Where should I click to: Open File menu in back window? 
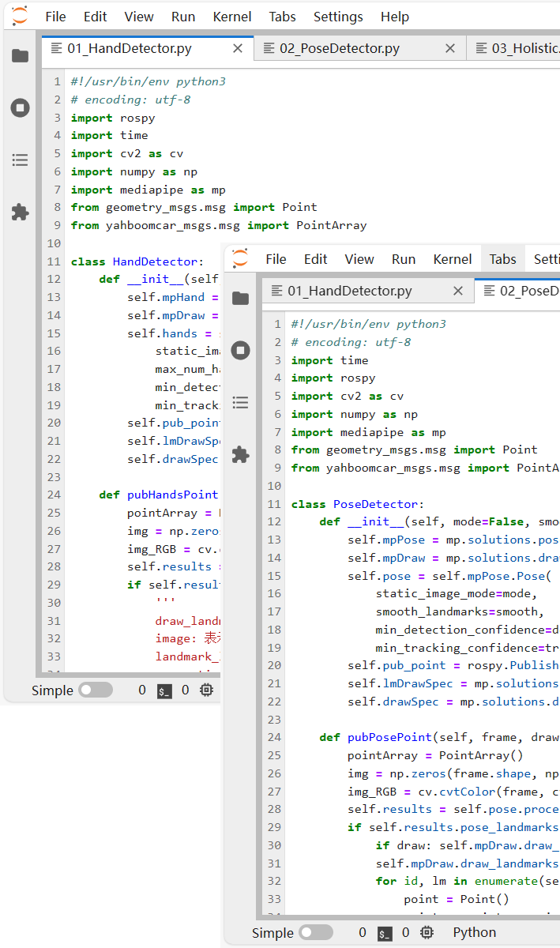55,17
